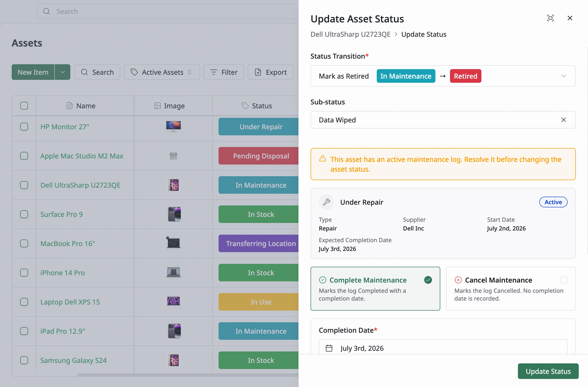The width and height of the screenshot is (588, 387).
Task: Open the Status Transition dropdown chevron
Action: pos(563,76)
